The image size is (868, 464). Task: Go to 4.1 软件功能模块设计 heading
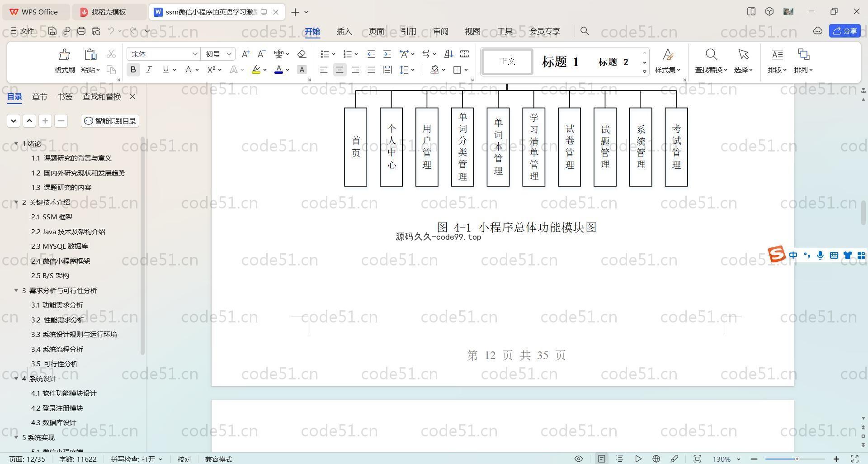[64, 393]
